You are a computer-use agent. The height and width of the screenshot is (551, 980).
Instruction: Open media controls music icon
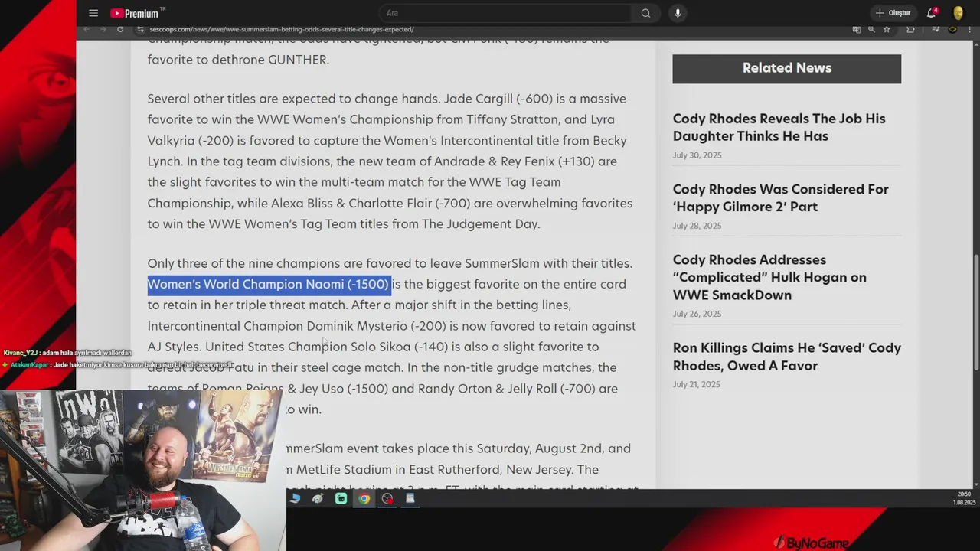[936, 29]
